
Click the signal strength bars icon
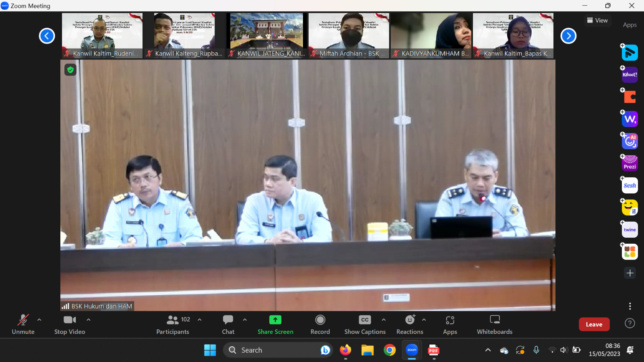[65, 306]
